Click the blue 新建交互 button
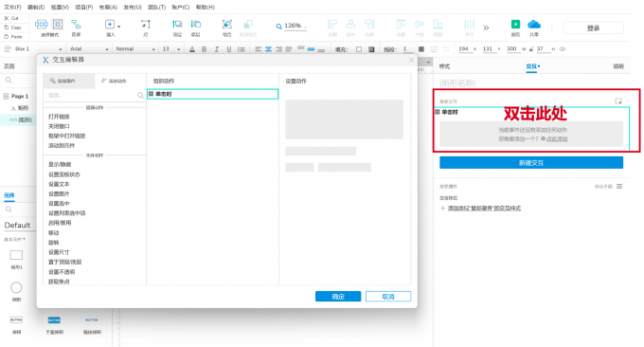The width and height of the screenshot is (644, 347). tap(531, 163)
